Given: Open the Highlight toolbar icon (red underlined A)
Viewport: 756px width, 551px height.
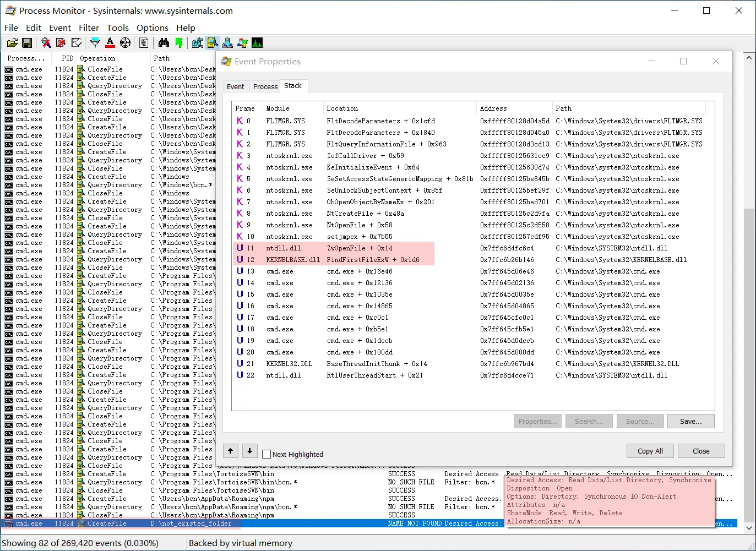Looking at the screenshot, I should click(110, 43).
